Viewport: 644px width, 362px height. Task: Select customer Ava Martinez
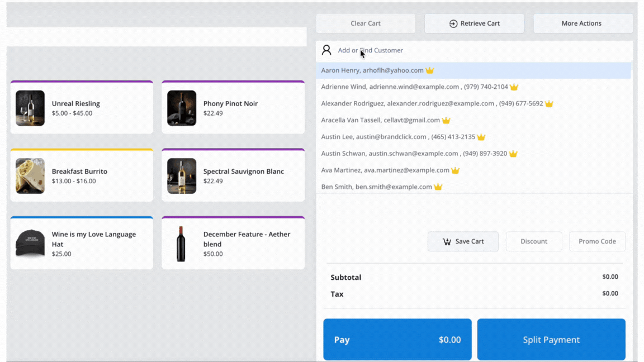tap(473, 170)
